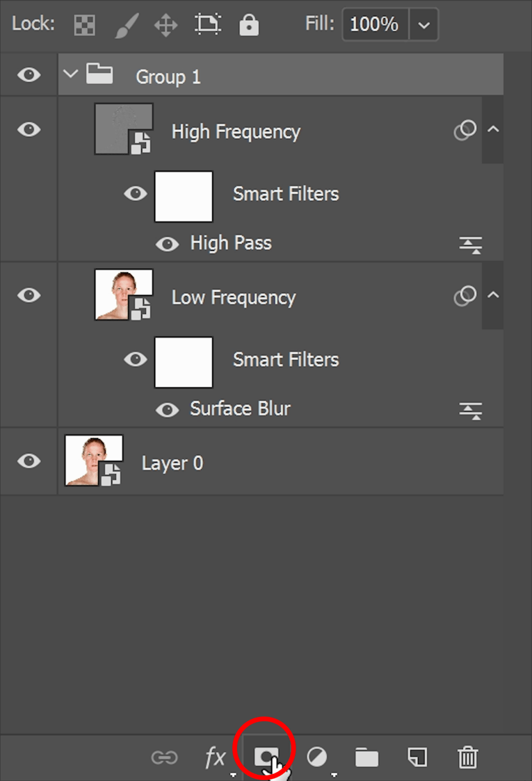Delete layer with trash icon

coord(467,757)
